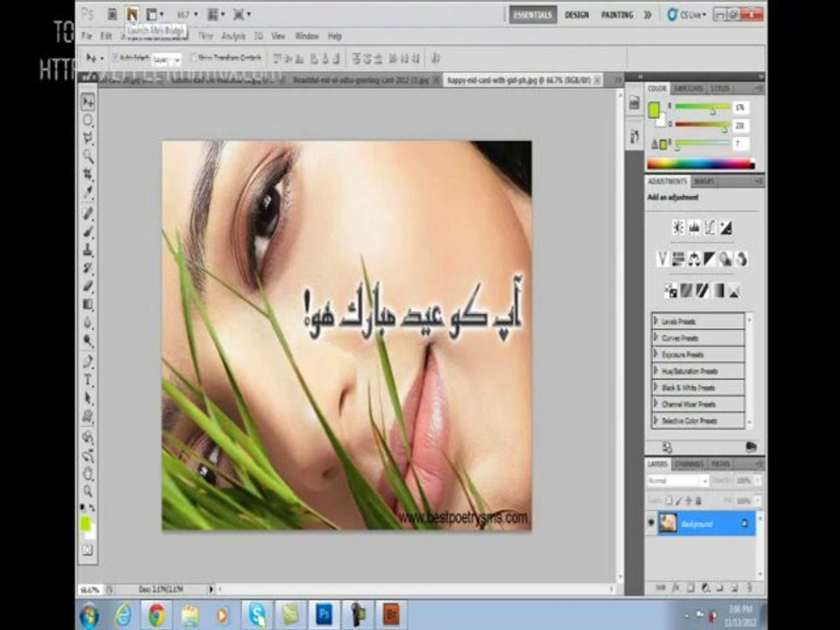Switch to the Swatches tab
Screen dimensions: 840x630
[x=689, y=88]
